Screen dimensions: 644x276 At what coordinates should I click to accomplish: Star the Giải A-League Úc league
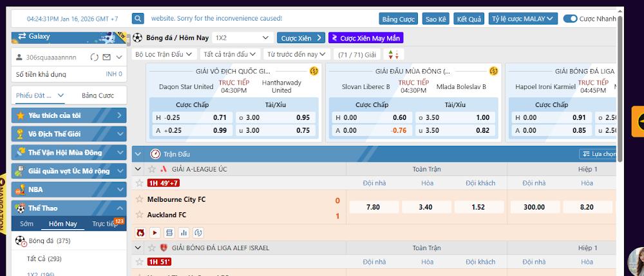point(152,169)
